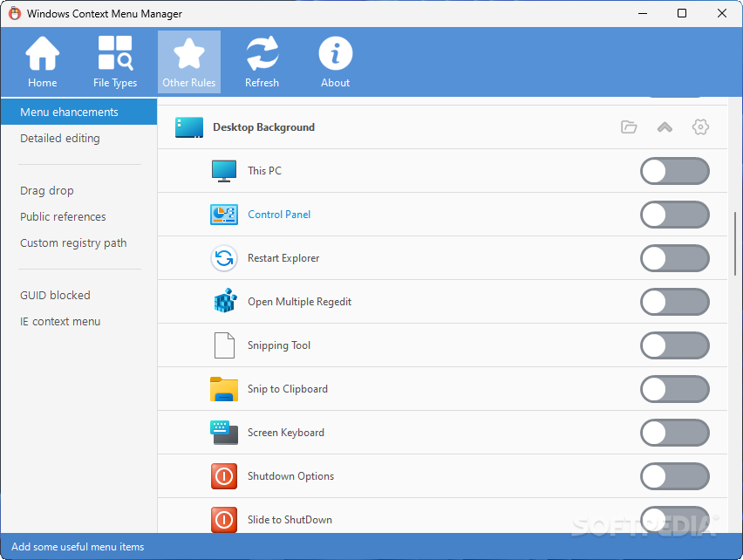Open Detailed editing in the sidebar
Screen dimensions: 743x560
click(x=78, y=139)
